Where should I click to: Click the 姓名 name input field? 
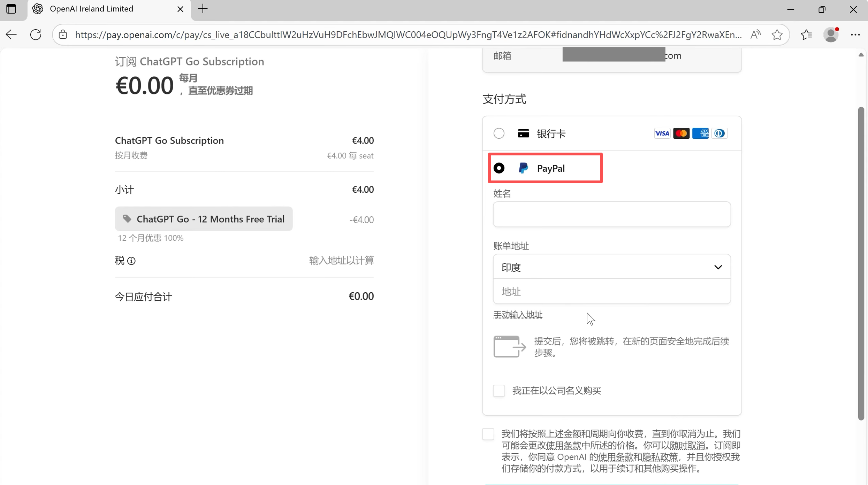pyautogui.click(x=611, y=214)
